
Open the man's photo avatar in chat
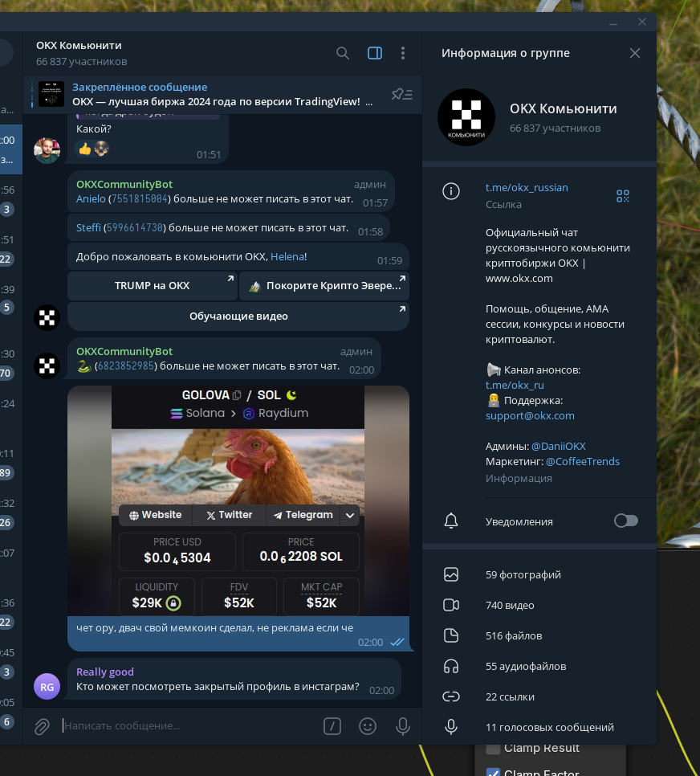(x=47, y=150)
